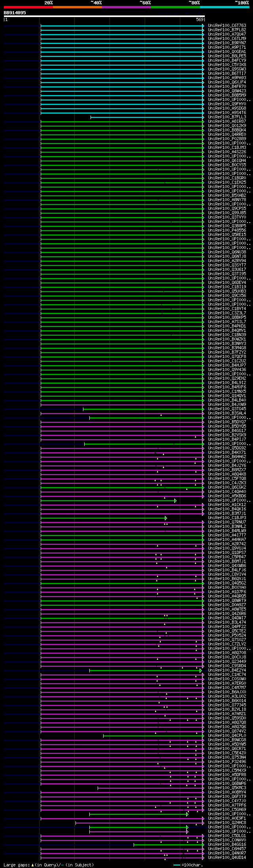Select hit UniRef100_B3M4G8
Screen dimensions: 253x868
pyautogui.click(x=227, y=348)
